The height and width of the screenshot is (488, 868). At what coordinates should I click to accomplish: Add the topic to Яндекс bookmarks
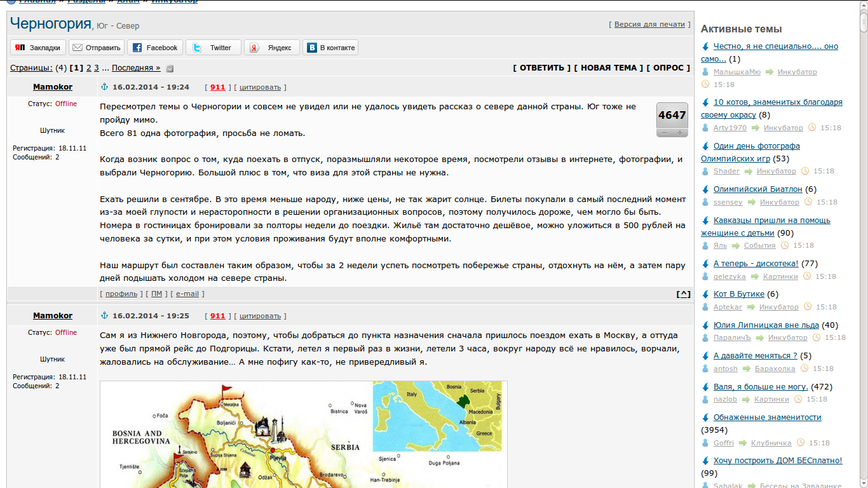(x=272, y=48)
